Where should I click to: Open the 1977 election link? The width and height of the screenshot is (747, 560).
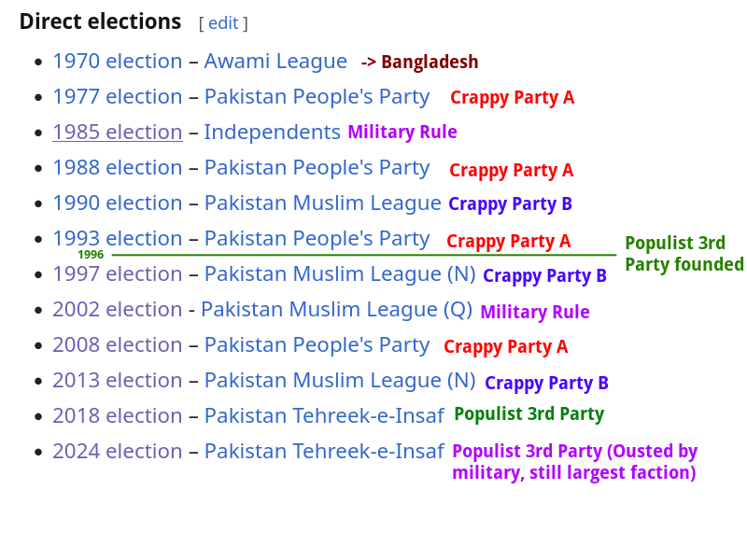pos(118,97)
